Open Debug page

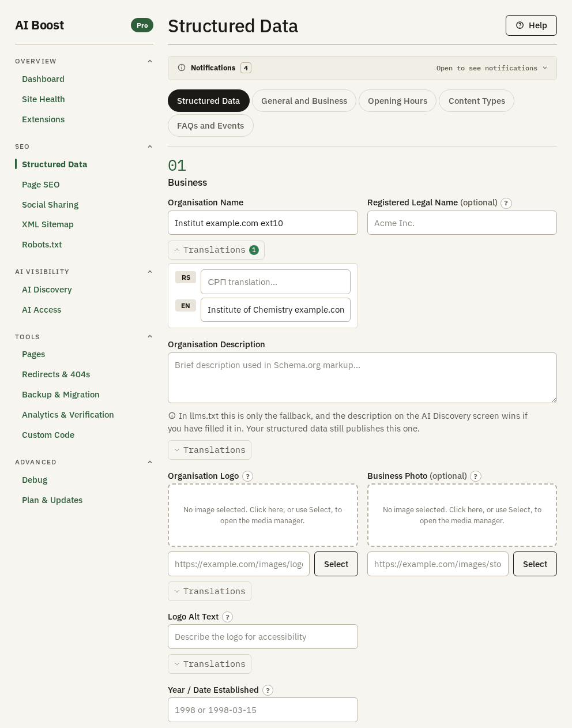pos(35,480)
